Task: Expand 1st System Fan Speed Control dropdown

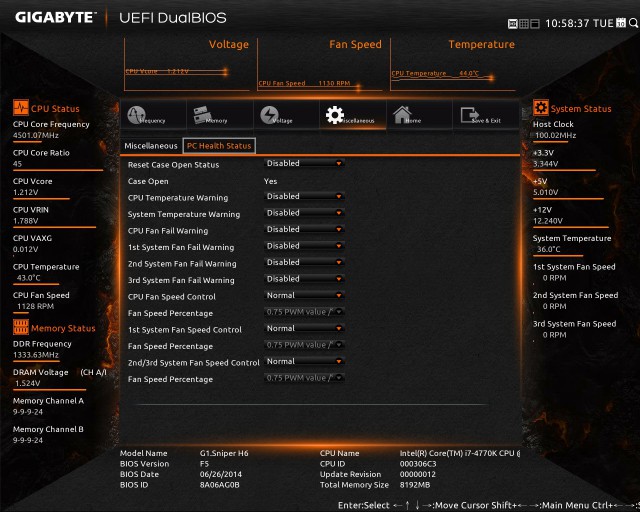Action: point(304,328)
